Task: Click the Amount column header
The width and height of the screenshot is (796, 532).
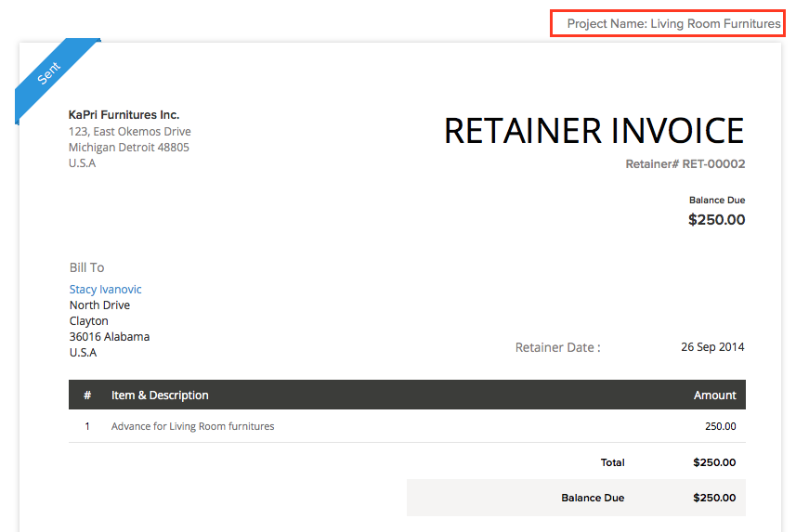Action: click(715, 395)
